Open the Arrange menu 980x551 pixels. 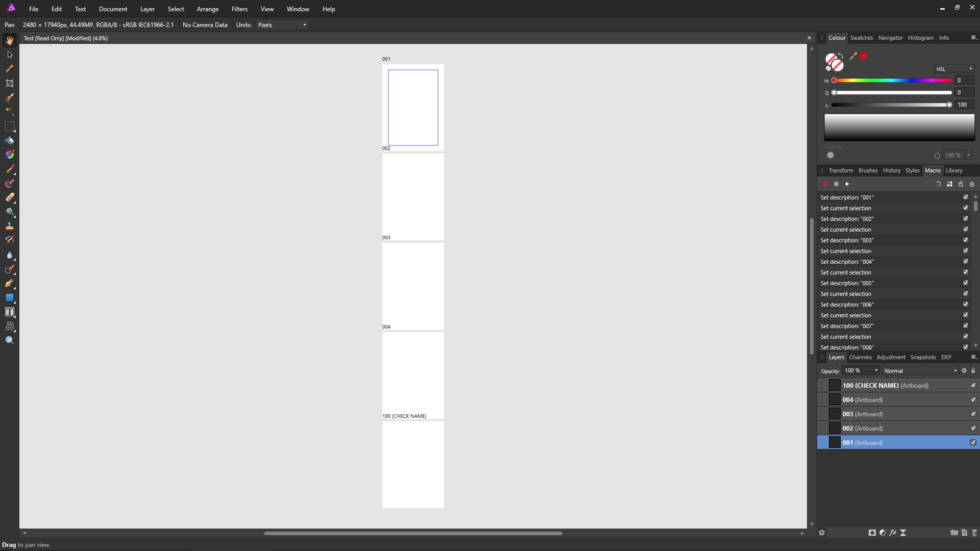point(208,9)
